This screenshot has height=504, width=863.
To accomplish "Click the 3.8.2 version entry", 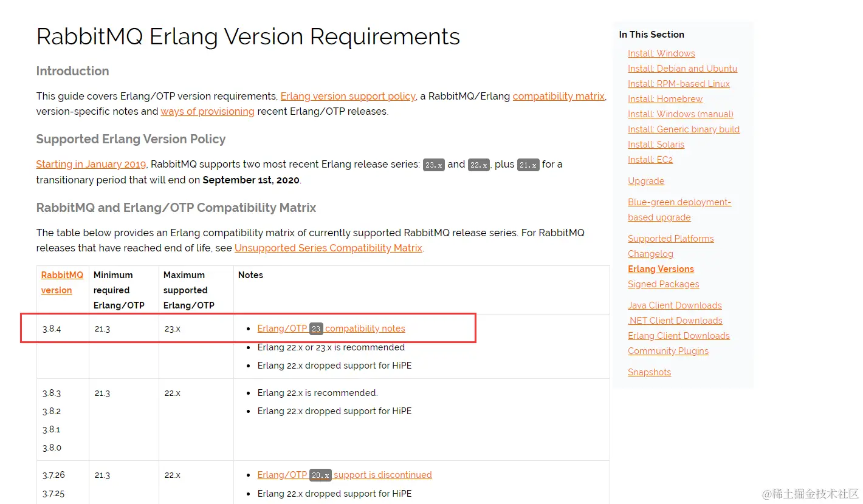I will 52,411.
